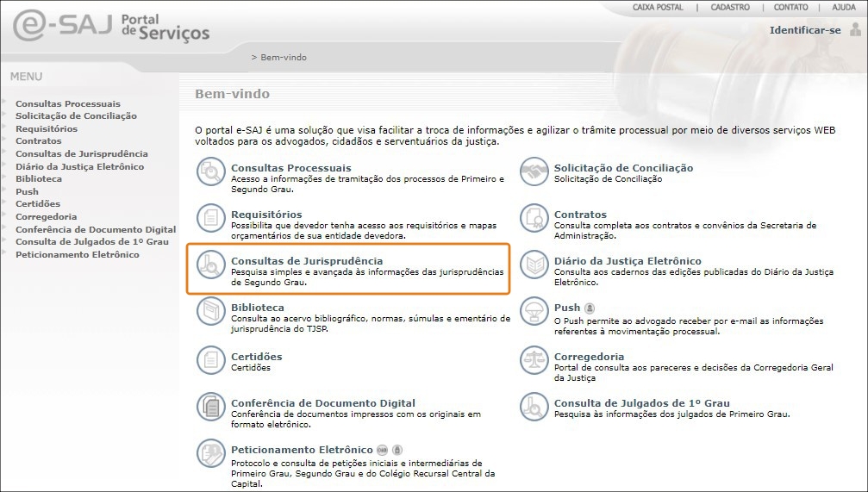
Task: Click the Consultas Processuais heading link
Action: (291, 168)
